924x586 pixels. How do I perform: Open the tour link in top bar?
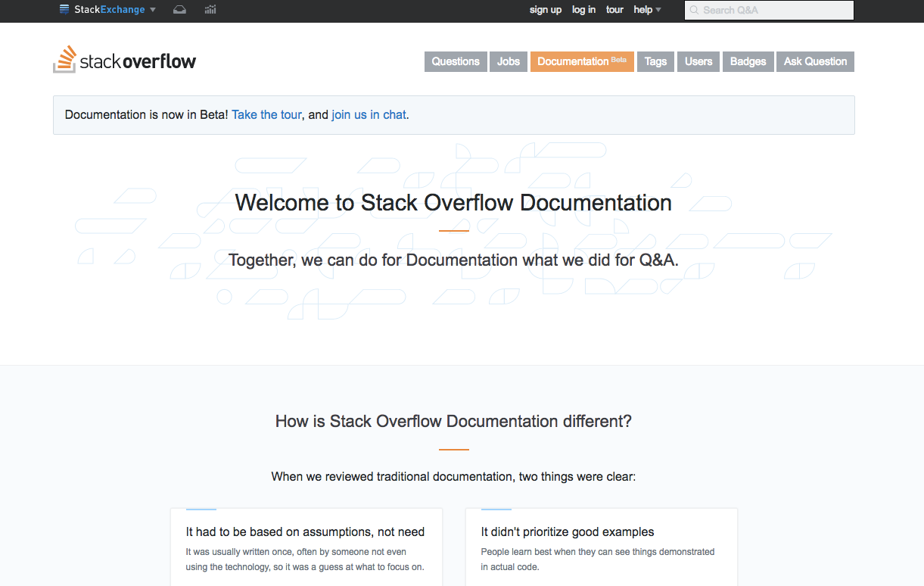(614, 10)
